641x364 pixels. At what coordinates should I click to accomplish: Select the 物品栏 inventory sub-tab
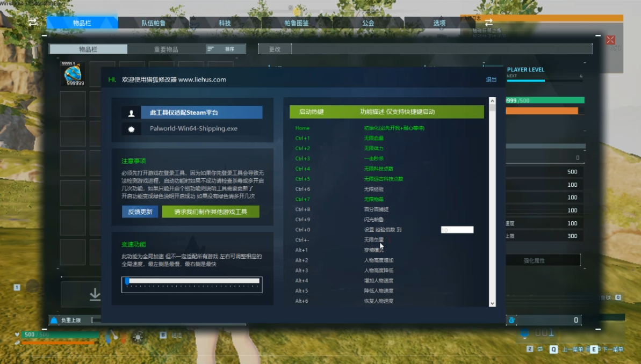pyautogui.click(x=88, y=49)
